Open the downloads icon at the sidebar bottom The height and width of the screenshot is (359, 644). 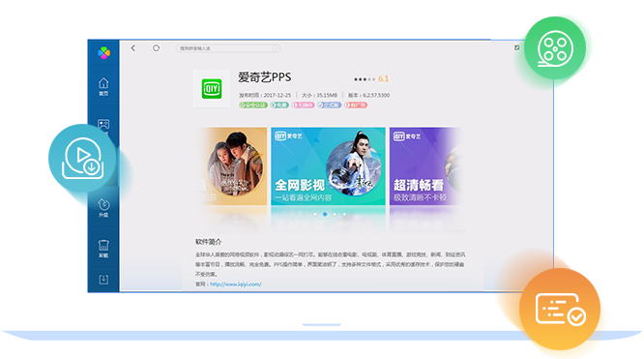point(103,280)
